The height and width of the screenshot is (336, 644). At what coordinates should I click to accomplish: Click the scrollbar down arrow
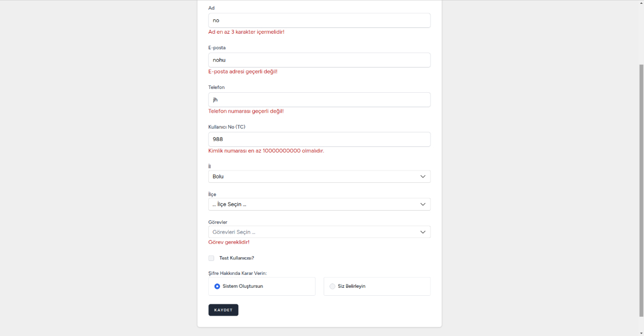coord(641,333)
